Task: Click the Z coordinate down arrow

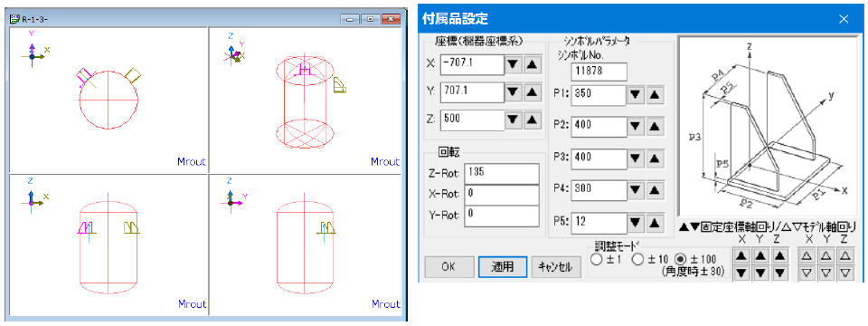Action: pyautogui.click(x=513, y=120)
